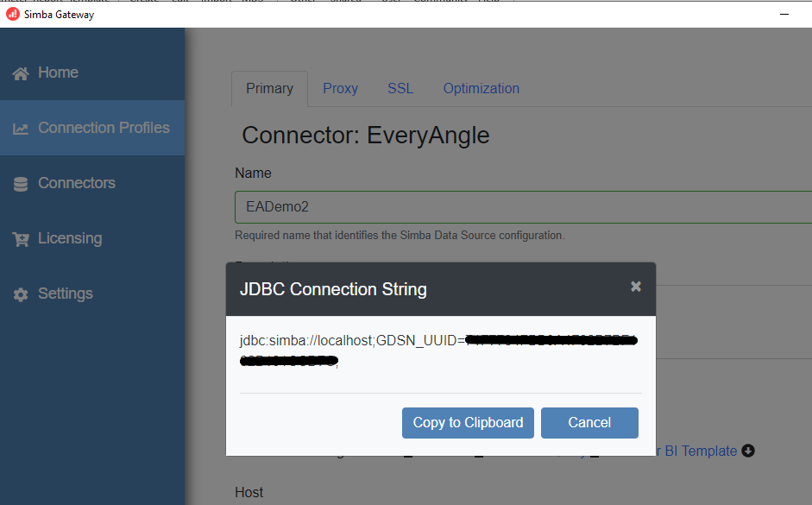812x505 pixels.
Task: Go to the Optimization tab
Action: 481,88
